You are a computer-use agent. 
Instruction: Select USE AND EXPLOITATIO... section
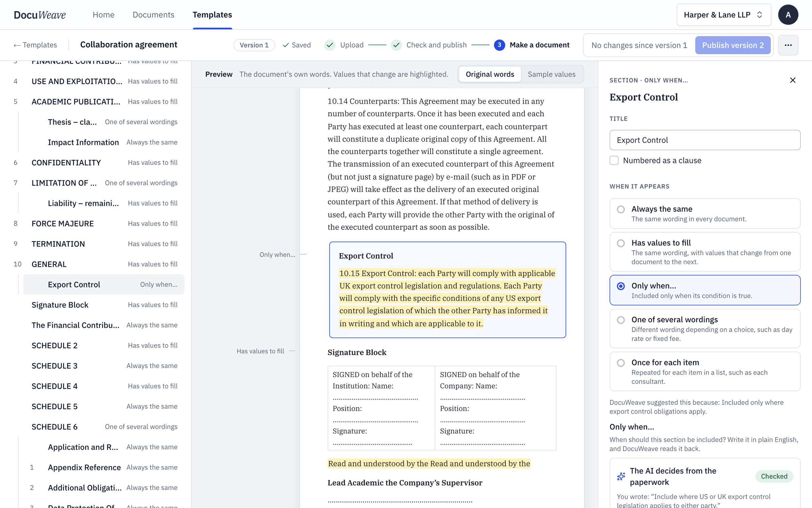tap(96, 81)
